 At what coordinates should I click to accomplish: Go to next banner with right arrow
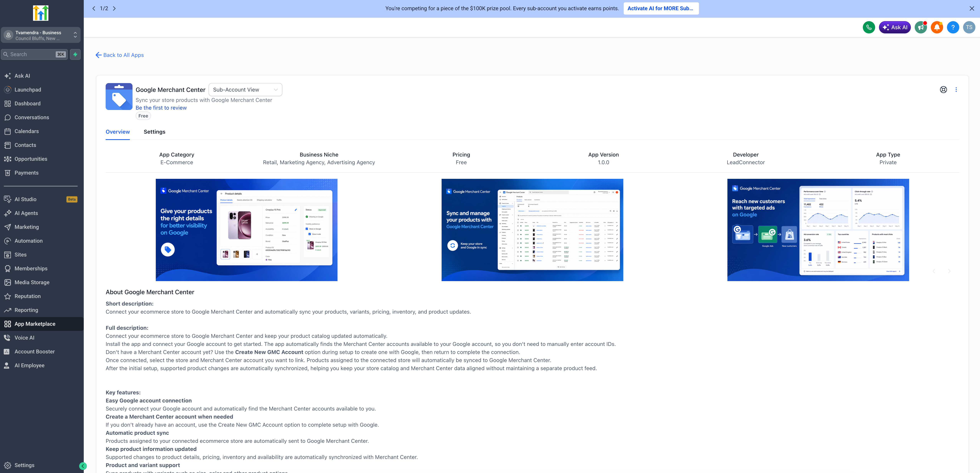(114, 8)
